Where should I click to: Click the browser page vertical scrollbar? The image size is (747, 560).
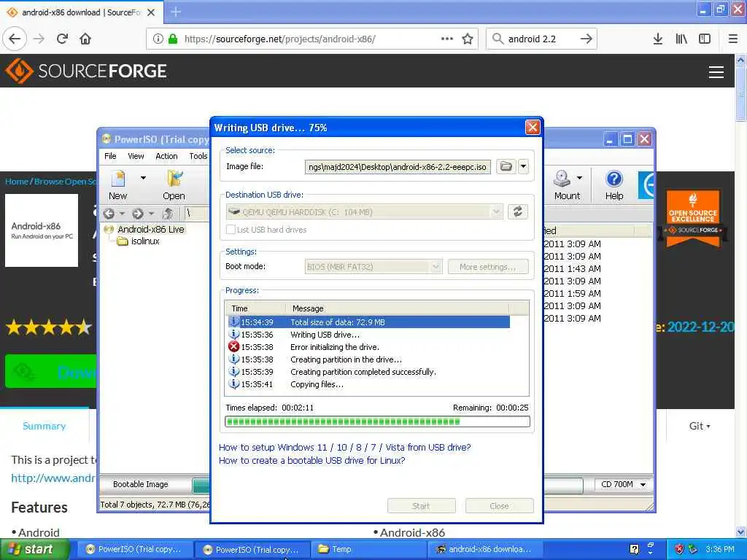(740, 295)
